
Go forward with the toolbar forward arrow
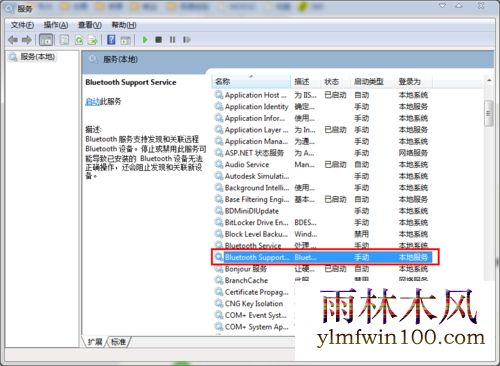[27, 40]
